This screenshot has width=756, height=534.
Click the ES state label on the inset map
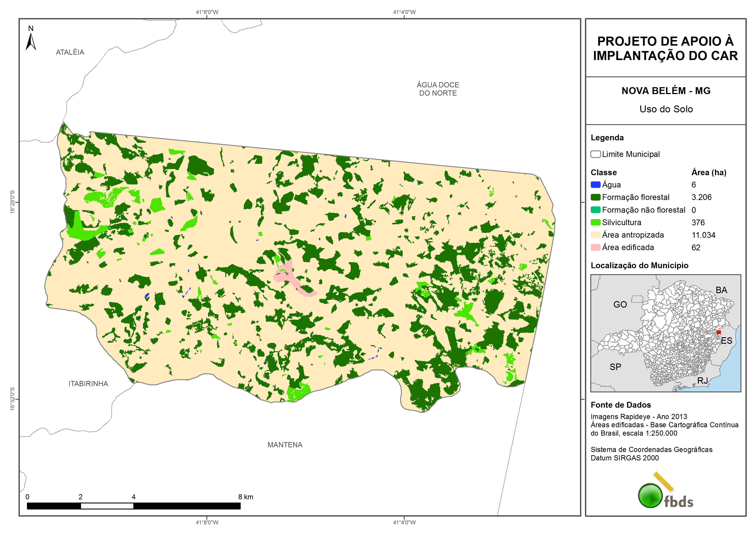click(726, 341)
